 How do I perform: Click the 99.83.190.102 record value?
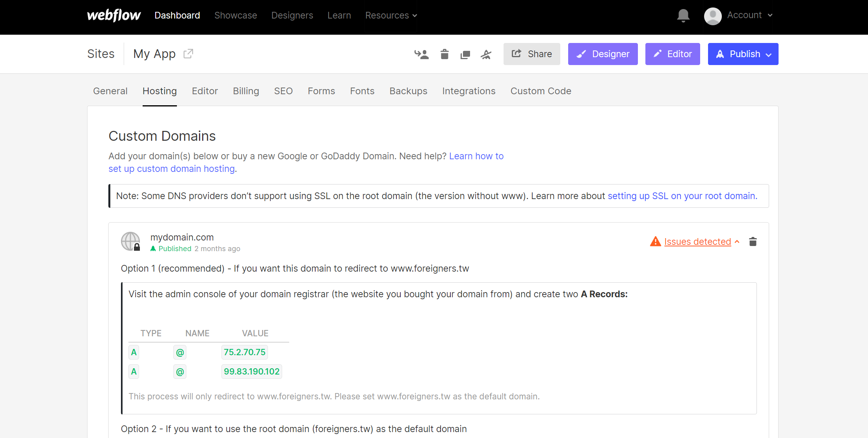coord(252,371)
